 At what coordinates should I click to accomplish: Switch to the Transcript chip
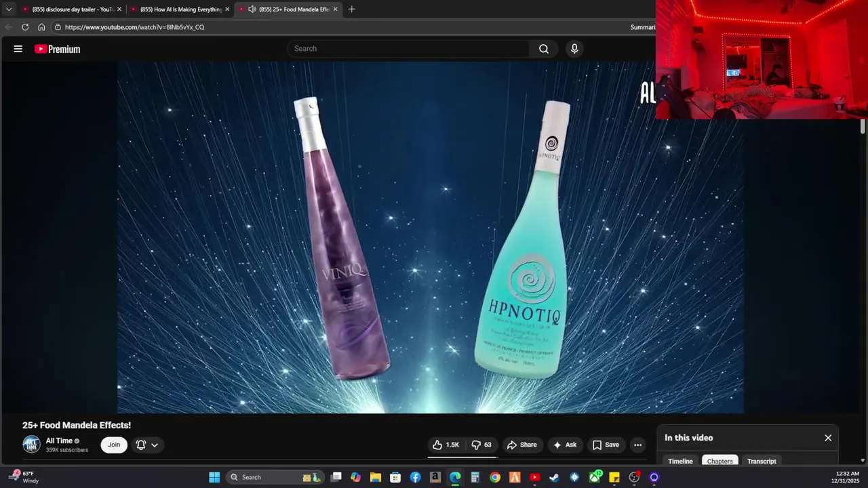click(x=762, y=461)
